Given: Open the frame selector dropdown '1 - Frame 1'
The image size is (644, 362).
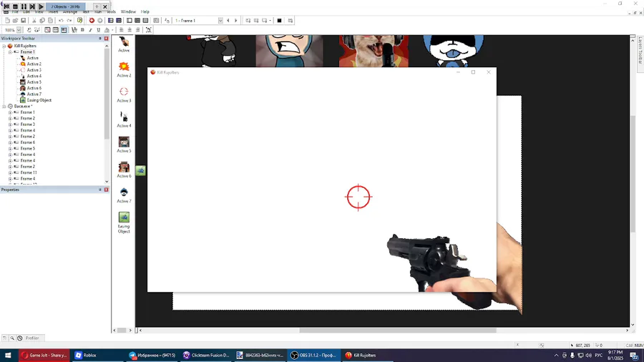Looking at the screenshot, I should 220,21.
